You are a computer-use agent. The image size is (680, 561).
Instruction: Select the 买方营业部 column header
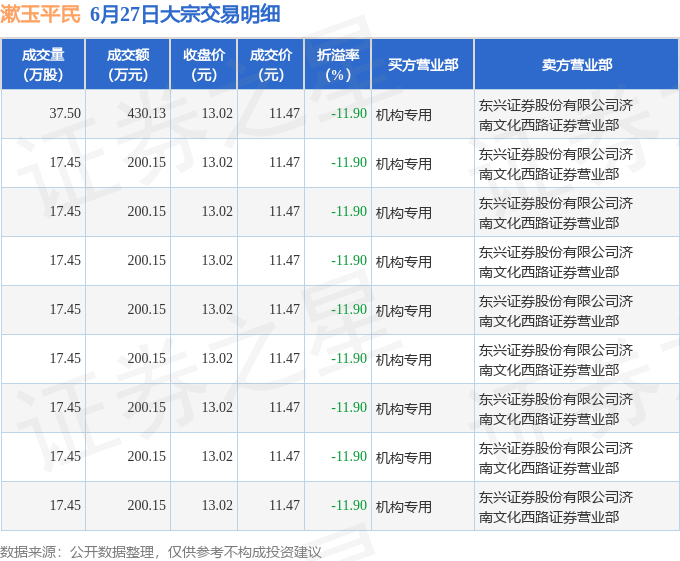pos(423,65)
